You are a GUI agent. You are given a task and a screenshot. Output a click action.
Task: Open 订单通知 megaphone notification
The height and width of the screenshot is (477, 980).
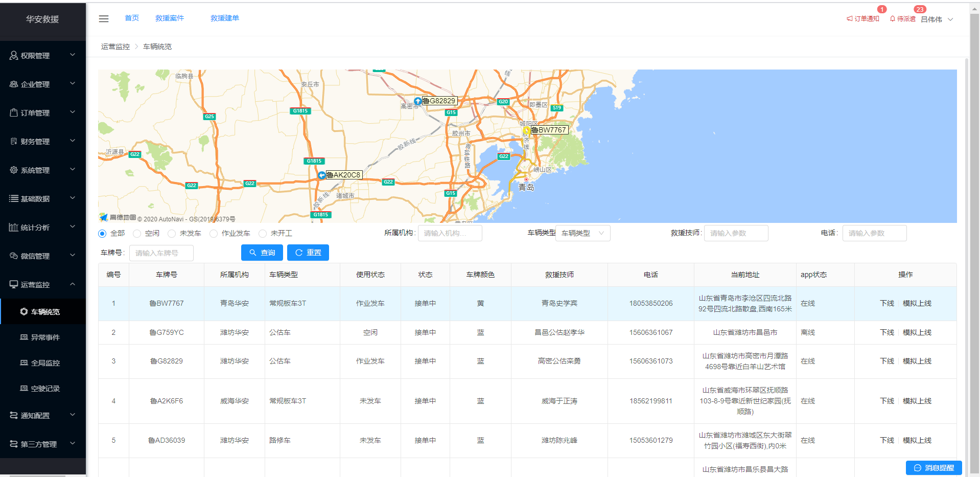pos(863,19)
